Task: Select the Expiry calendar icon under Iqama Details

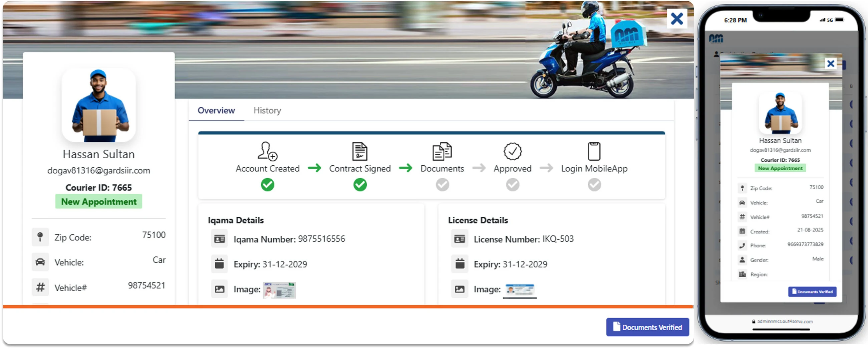Action: click(x=219, y=264)
